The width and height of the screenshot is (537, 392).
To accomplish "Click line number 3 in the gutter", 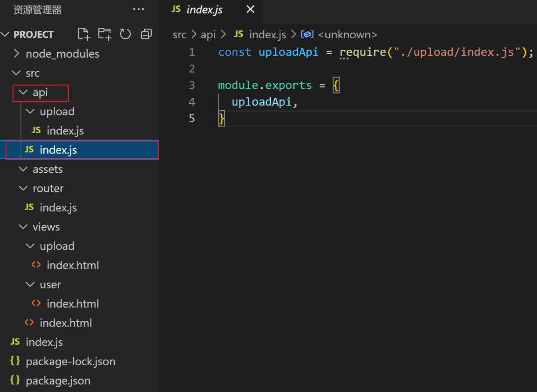I will point(192,85).
